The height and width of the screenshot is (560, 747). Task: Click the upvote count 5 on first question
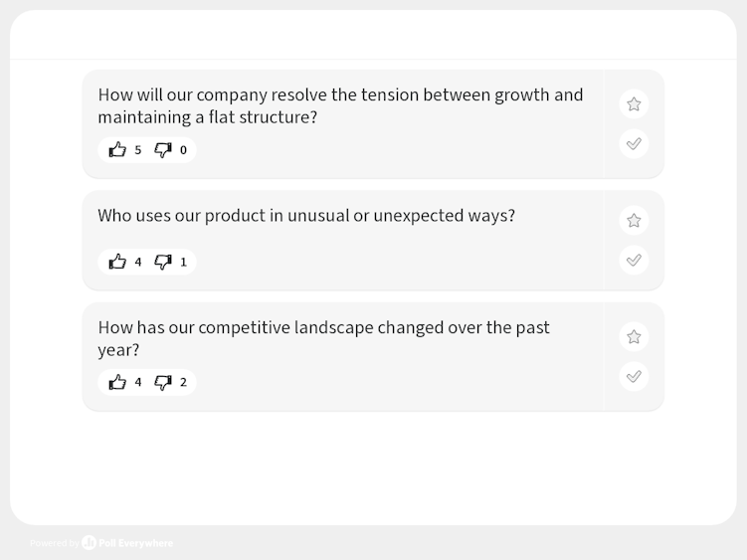tap(137, 150)
